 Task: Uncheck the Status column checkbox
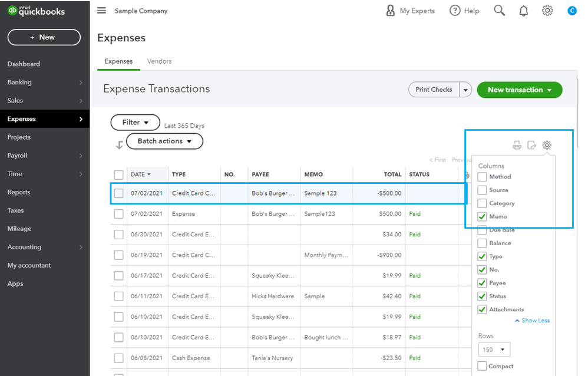pos(482,296)
